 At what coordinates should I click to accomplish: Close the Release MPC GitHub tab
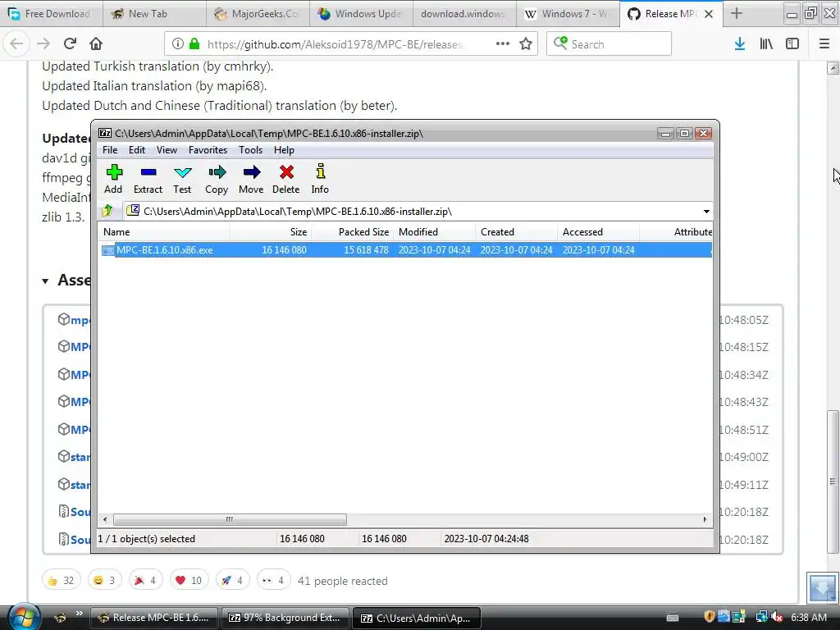coord(709,14)
